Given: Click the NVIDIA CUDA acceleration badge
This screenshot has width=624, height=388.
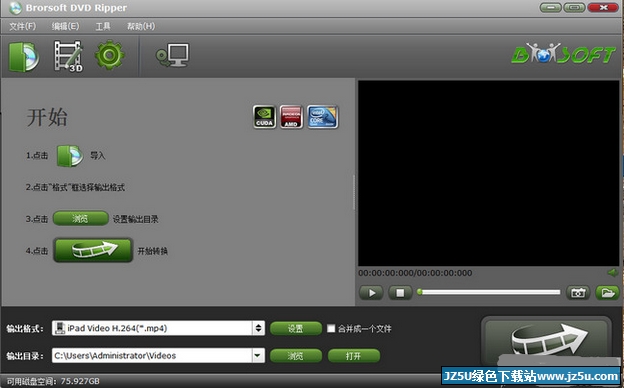Looking at the screenshot, I should pos(264,117).
